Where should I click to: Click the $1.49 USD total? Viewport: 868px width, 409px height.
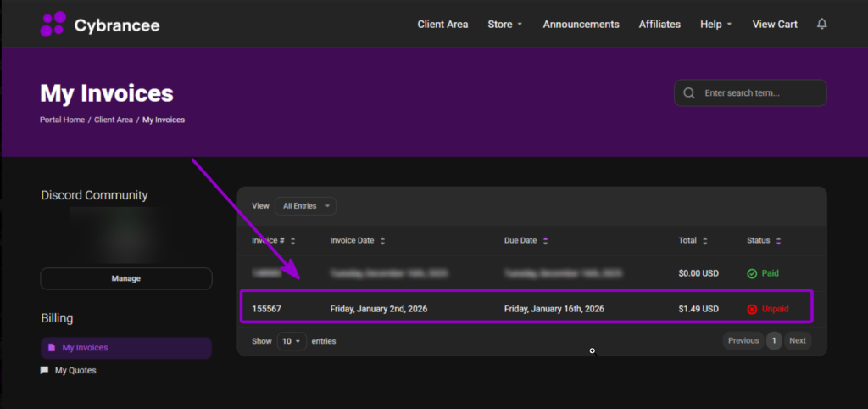point(698,309)
